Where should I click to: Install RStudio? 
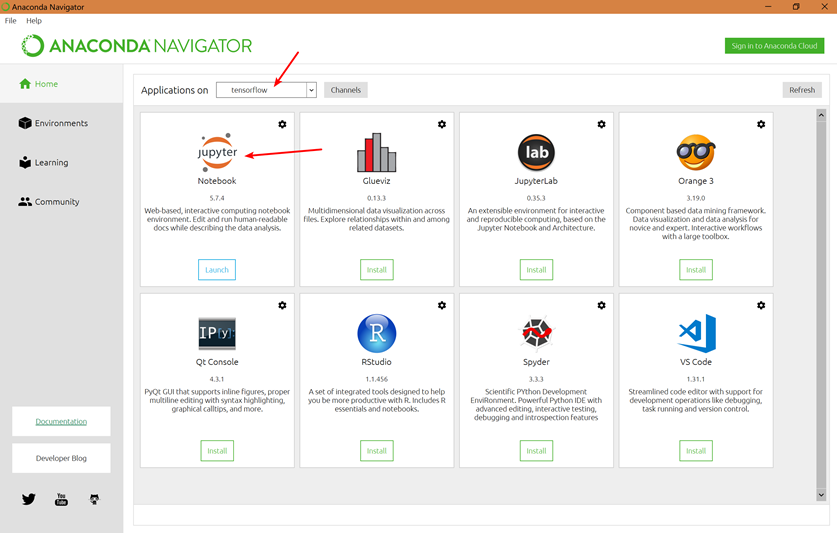point(376,451)
